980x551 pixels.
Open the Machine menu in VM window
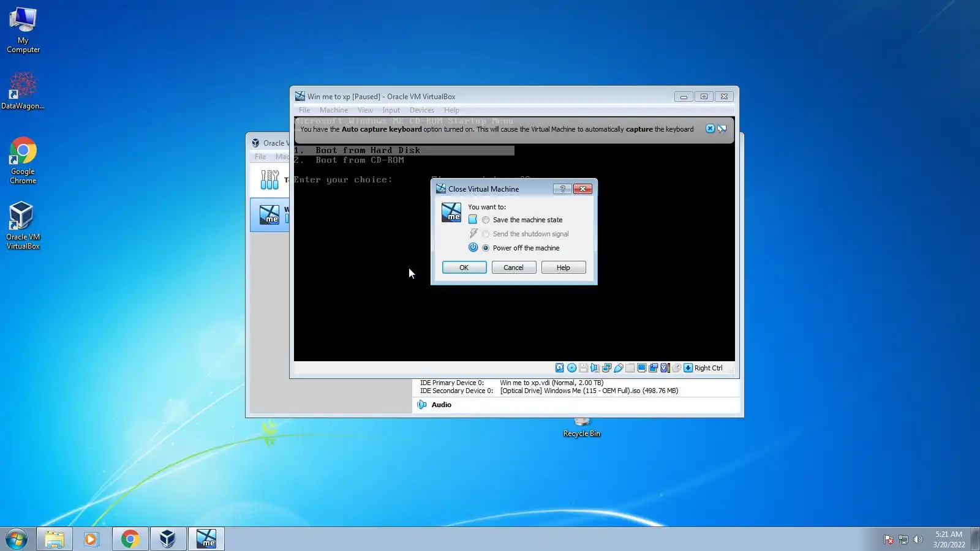coord(334,110)
